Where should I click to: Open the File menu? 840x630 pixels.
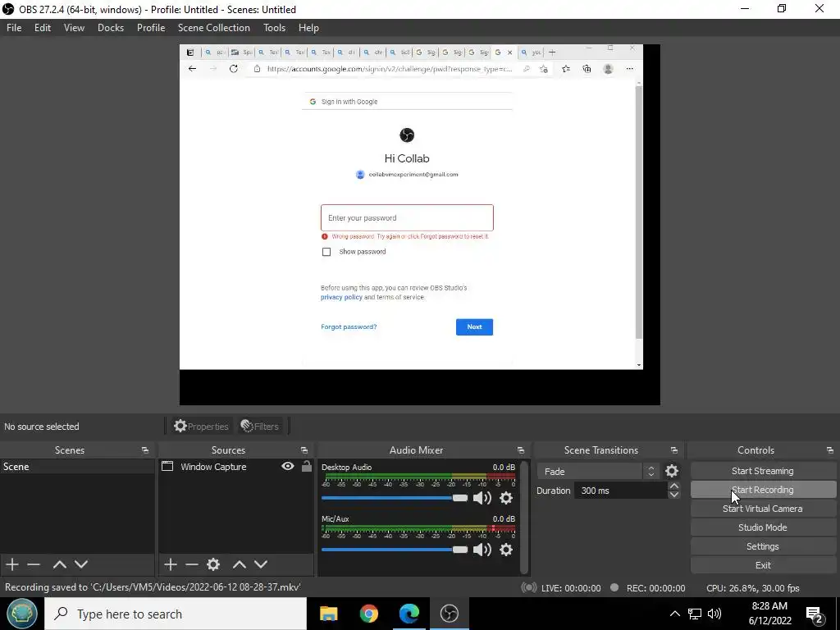pos(14,28)
